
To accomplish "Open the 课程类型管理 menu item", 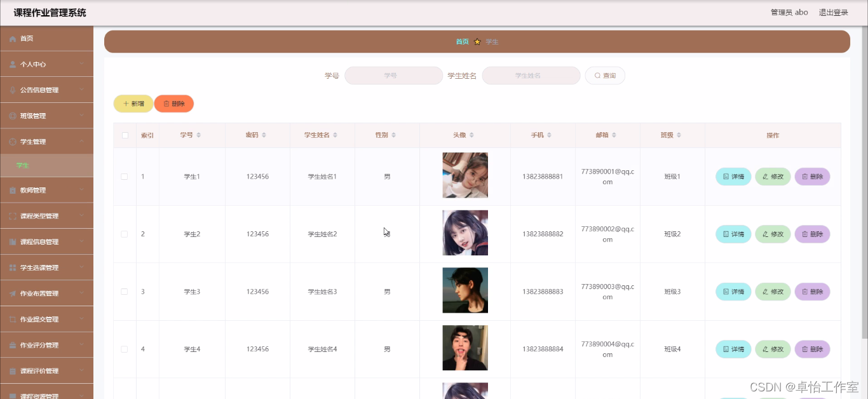I will pos(46,215).
